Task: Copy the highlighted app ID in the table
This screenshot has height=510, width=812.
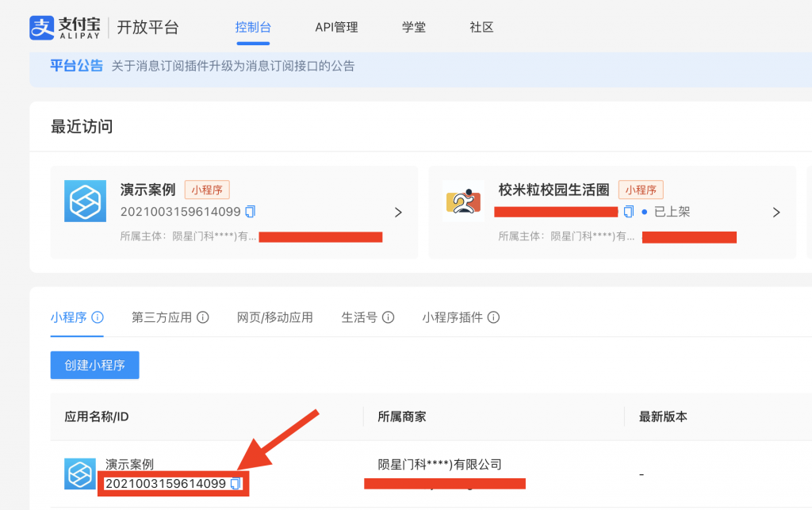Action: click(233, 483)
